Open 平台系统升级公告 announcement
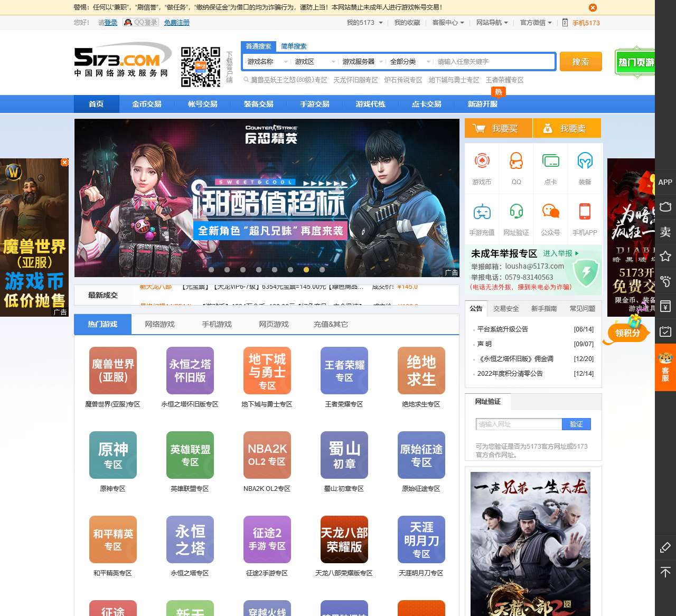 click(503, 329)
